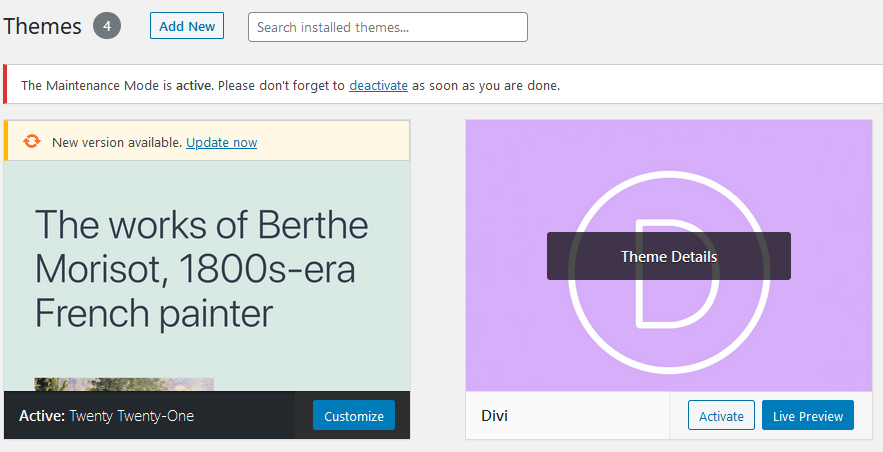This screenshot has width=883, height=452.
Task: Click the orange update refresh icon
Action: point(32,141)
